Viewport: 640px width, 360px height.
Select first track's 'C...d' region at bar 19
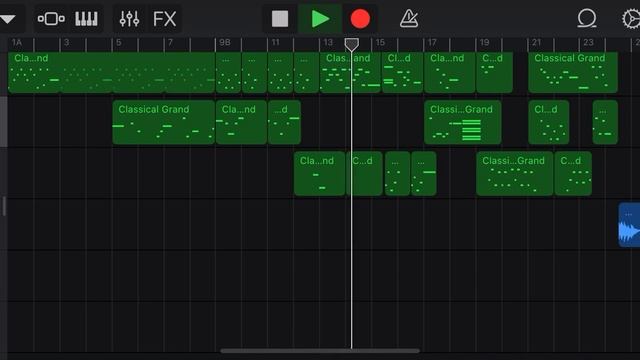click(494, 72)
